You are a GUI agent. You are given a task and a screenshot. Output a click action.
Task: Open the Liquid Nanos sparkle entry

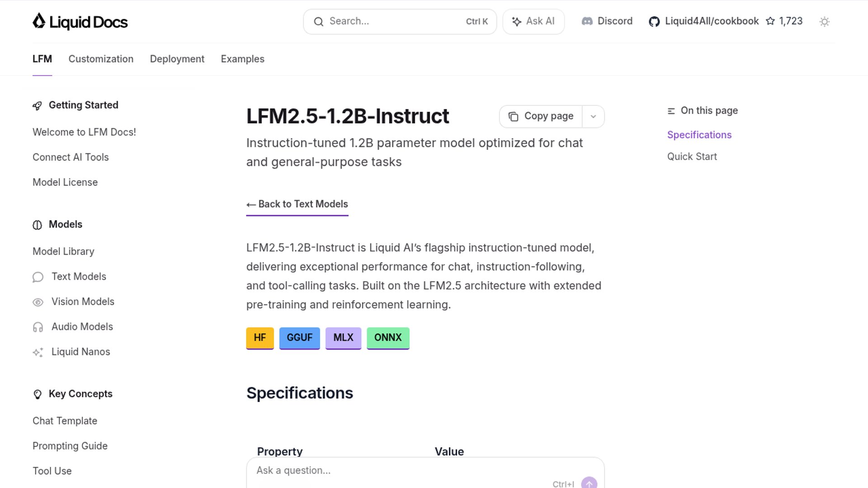pyautogui.click(x=38, y=352)
